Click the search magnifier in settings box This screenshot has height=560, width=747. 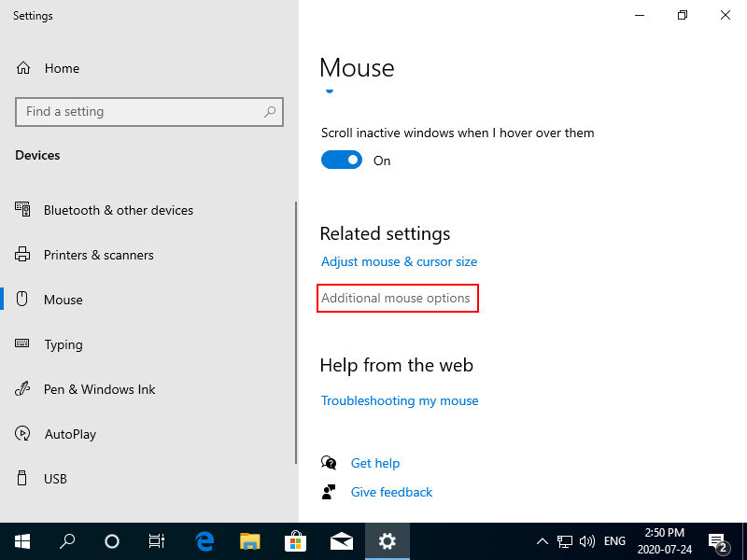[x=270, y=112]
